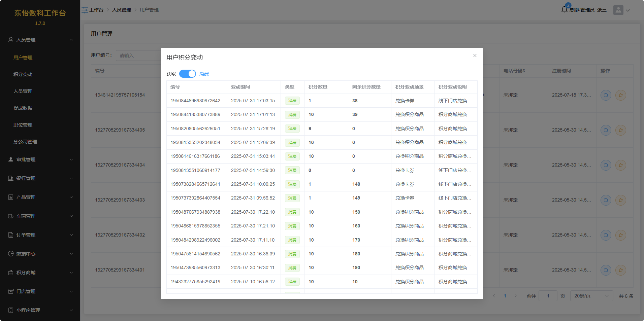Open 积分变动 in the sidebar
This screenshot has width=644, height=321.
23,74
